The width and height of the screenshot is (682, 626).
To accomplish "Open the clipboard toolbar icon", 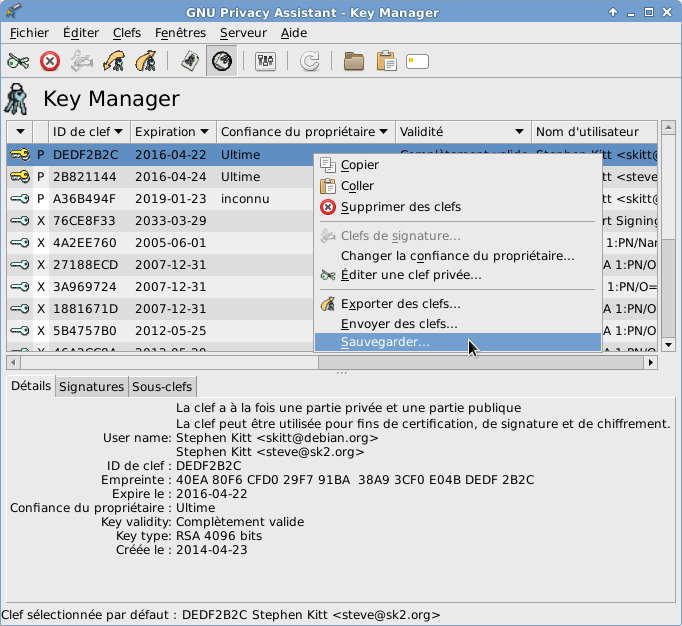I will [x=385, y=62].
